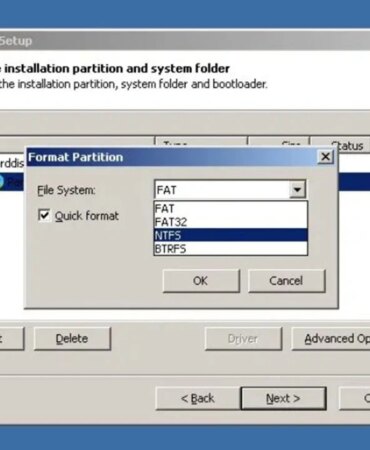This screenshot has width=370, height=450.
Task: Open the File System dropdown arrow
Action: point(297,190)
